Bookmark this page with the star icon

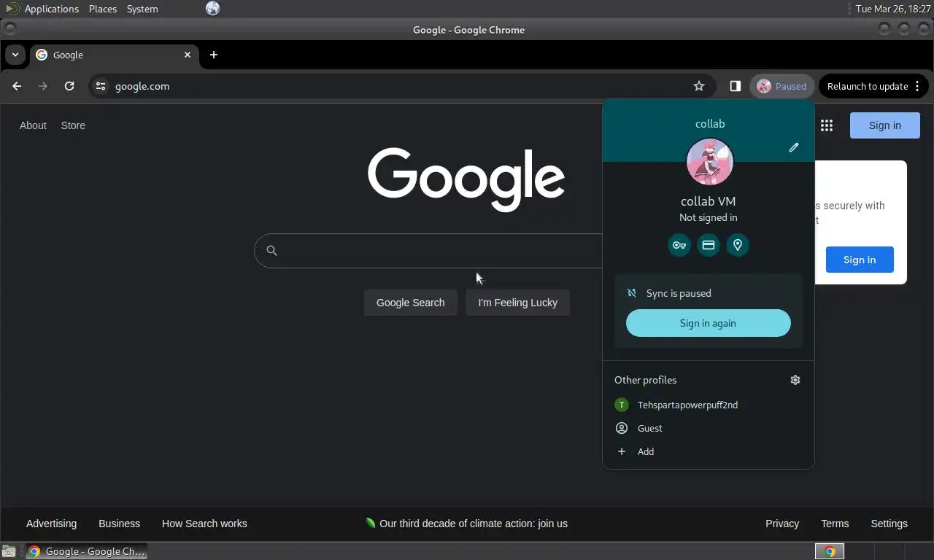698,86
